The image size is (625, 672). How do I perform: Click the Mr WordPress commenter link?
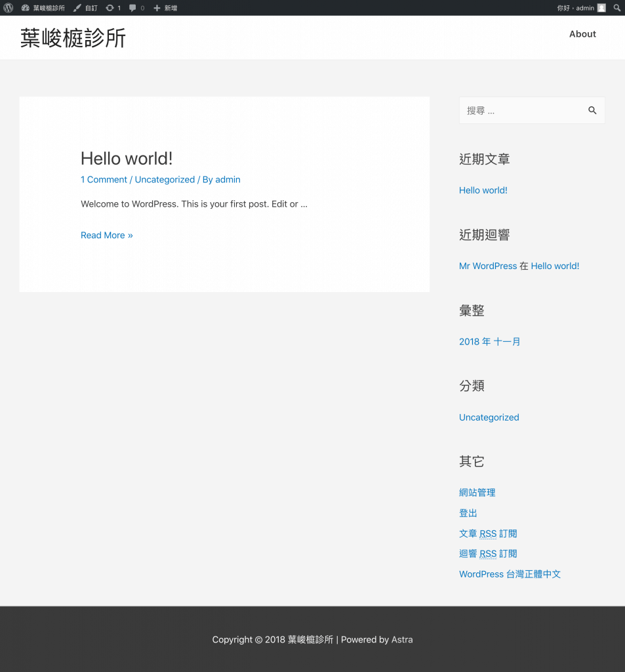488,266
